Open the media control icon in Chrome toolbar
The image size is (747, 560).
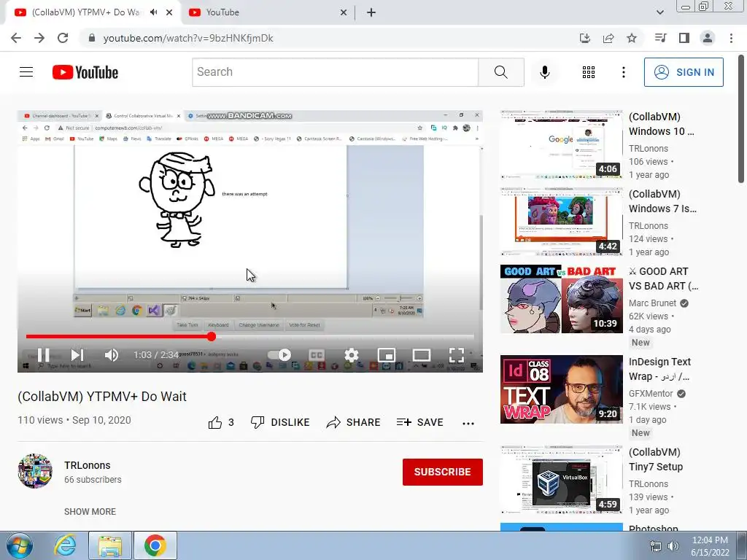coord(660,38)
